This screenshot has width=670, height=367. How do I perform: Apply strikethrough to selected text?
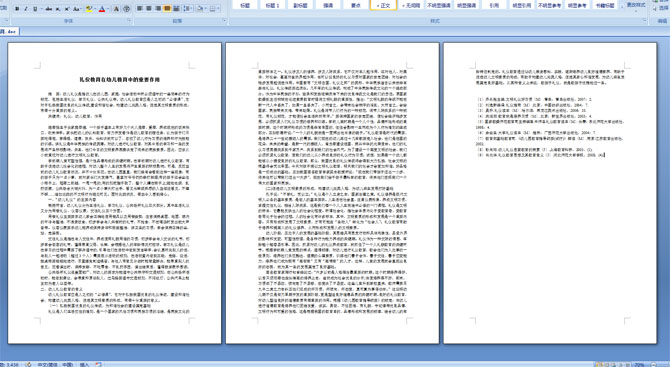pyautogui.click(x=49, y=9)
